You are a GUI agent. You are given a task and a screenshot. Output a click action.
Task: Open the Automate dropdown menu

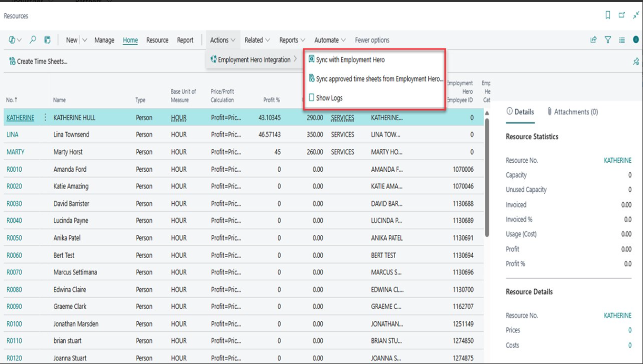point(330,40)
